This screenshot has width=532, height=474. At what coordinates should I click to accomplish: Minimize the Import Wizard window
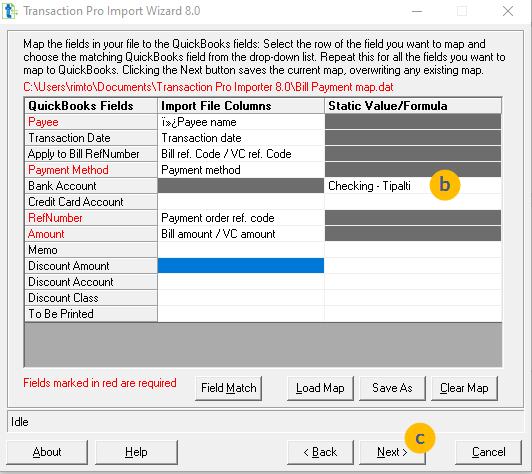point(417,11)
